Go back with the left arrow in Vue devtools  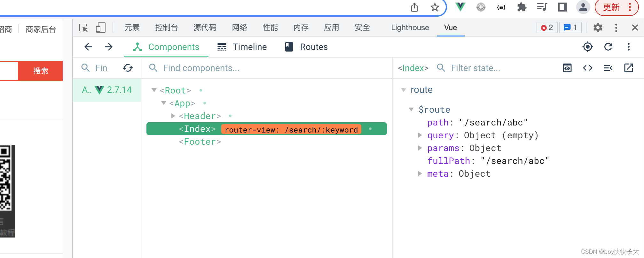pyautogui.click(x=88, y=47)
